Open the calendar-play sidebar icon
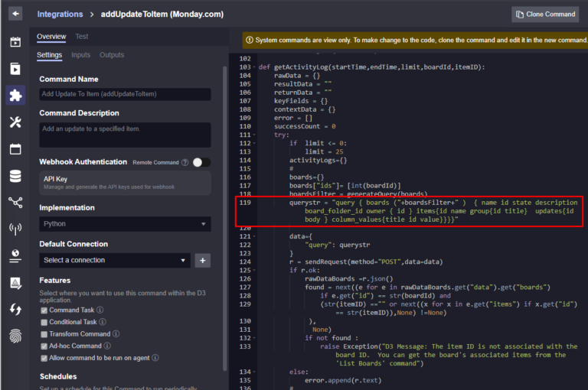Viewport: 588px width, 390px height. (x=15, y=42)
